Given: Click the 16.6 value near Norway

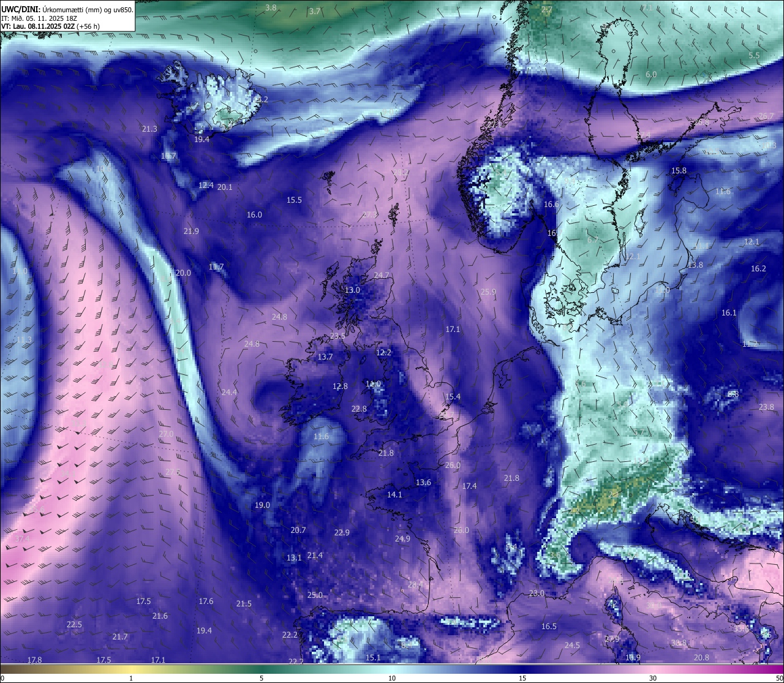Looking at the screenshot, I should point(551,204).
